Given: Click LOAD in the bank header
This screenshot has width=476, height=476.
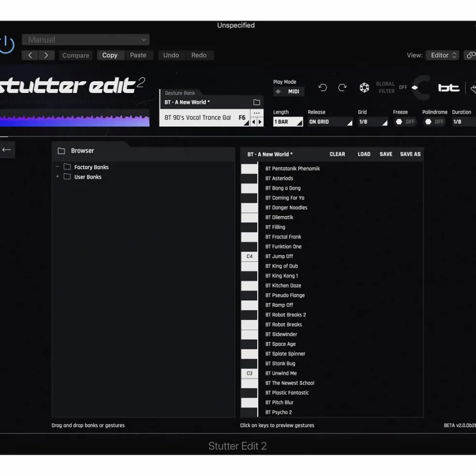Looking at the screenshot, I should click(364, 154).
